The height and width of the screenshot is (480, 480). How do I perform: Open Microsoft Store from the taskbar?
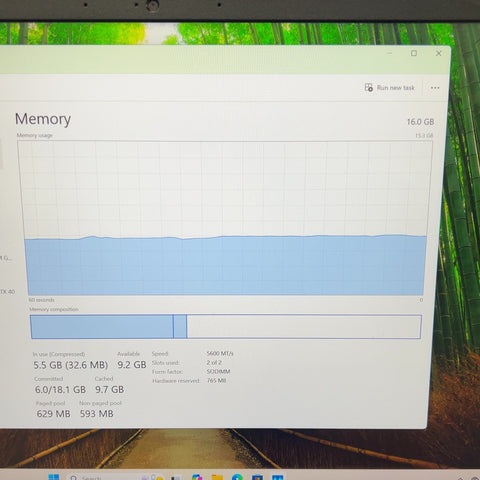point(257,477)
